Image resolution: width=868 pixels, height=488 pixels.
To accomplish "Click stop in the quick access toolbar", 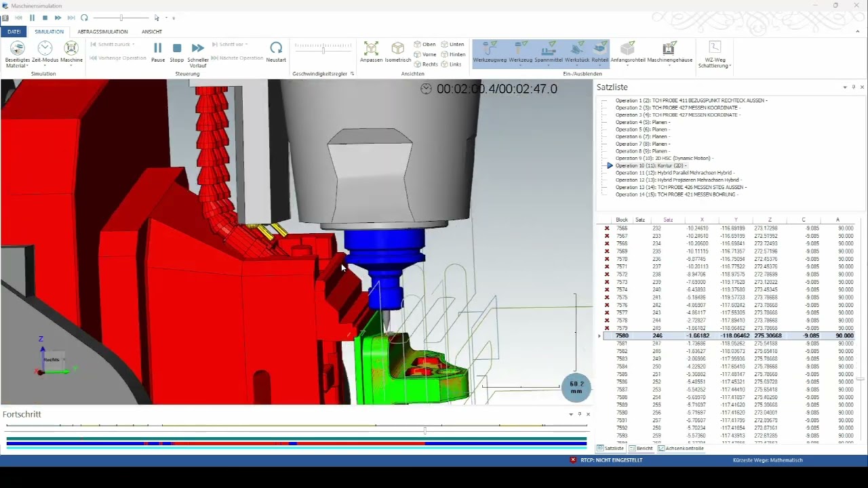I will (x=45, y=18).
